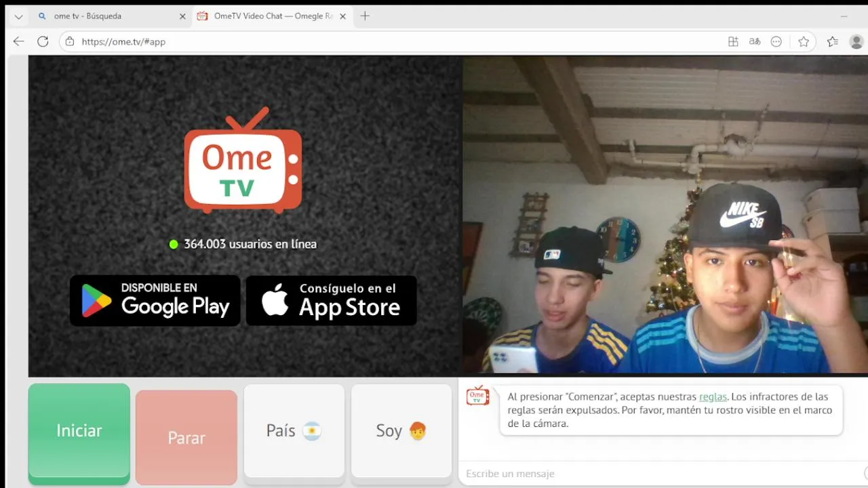Close the OmeTV Video Chat tab
This screenshot has width=868, height=488.
tap(344, 16)
